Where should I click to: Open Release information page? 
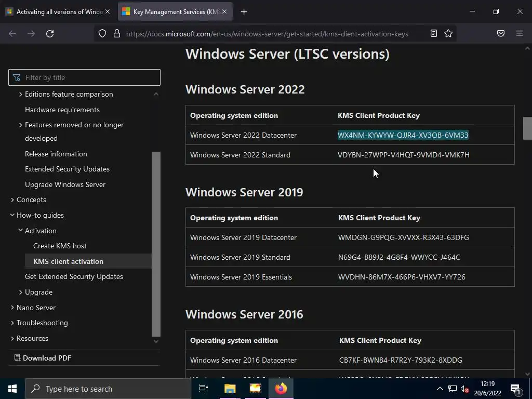coord(56,154)
